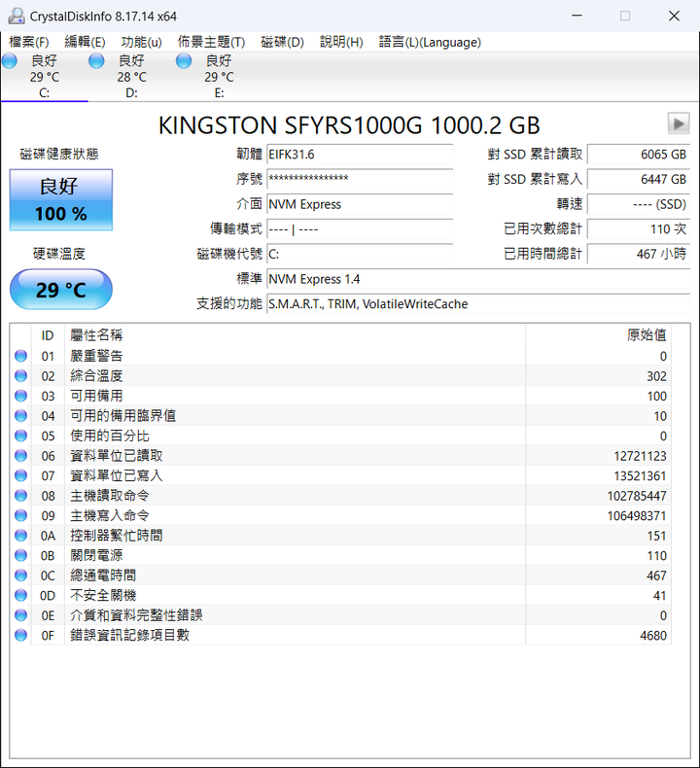The width and height of the screenshot is (700, 768).
Task: Click the status dot for attribute 07 資料單位已寫入
Action: coord(20,475)
